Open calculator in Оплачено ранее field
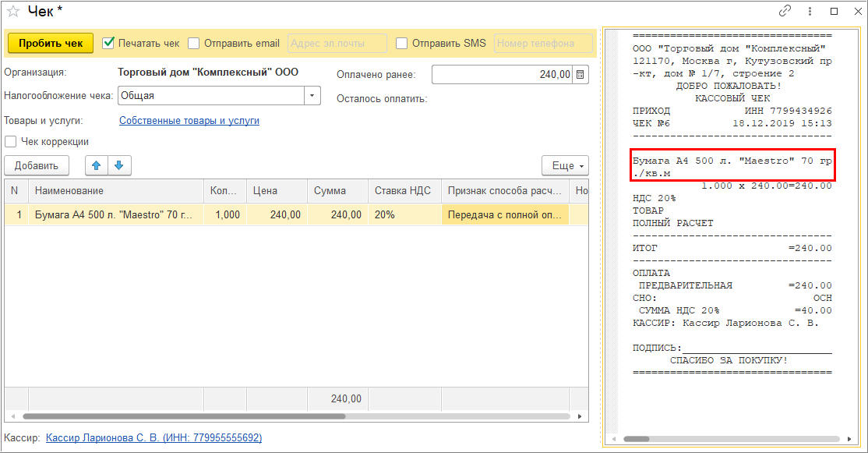The height and width of the screenshot is (453, 868). tap(580, 74)
